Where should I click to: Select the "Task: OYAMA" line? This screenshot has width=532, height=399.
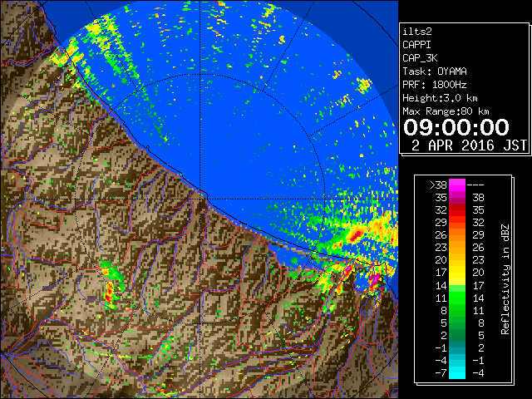434,71
